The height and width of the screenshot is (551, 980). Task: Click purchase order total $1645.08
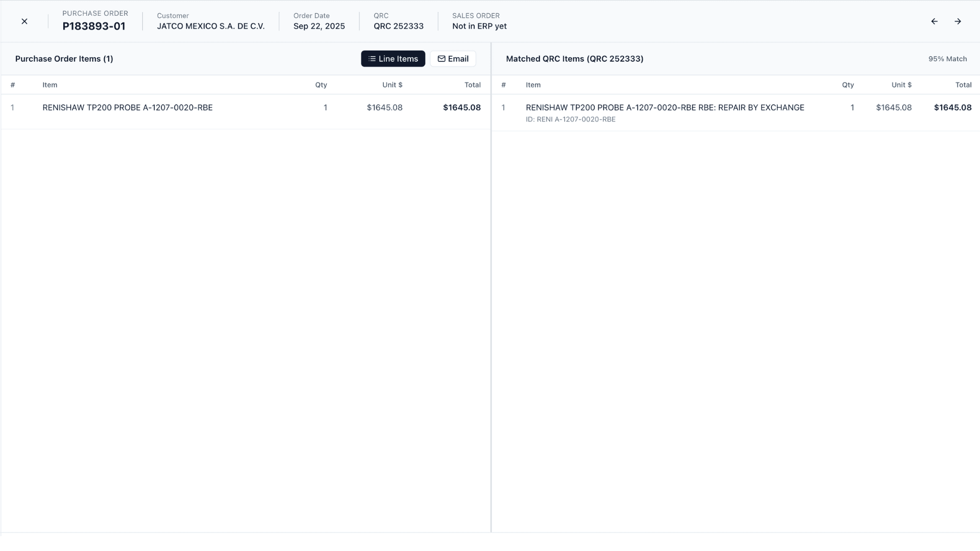pyautogui.click(x=461, y=108)
